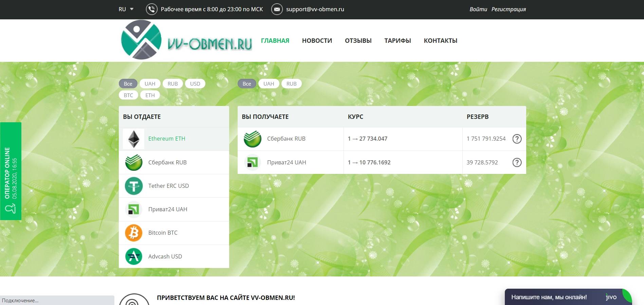Choose Приват24 UAH in receive table
The width and height of the screenshot is (644, 305).
(291, 162)
